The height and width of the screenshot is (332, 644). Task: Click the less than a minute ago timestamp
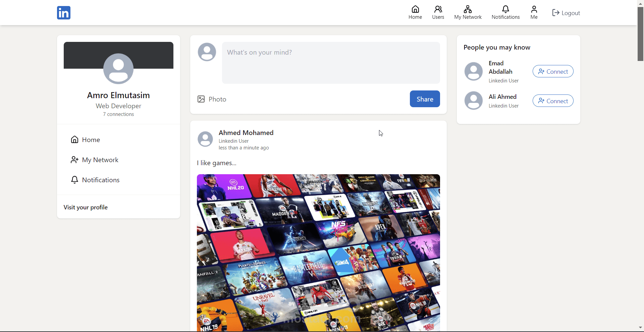pyautogui.click(x=244, y=148)
